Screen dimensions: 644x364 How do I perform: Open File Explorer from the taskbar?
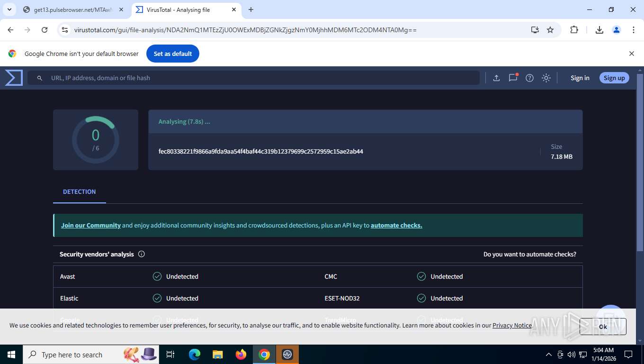pos(218,355)
